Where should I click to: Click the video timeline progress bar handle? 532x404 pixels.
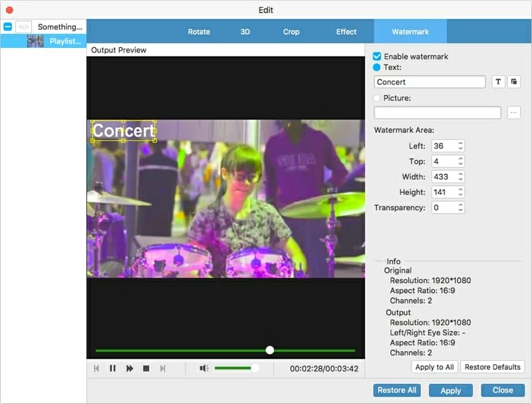[x=270, y=350]
